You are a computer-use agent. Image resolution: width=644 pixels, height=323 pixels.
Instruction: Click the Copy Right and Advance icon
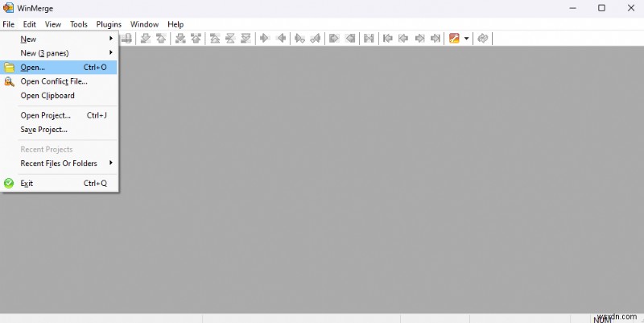pos(299,38)
